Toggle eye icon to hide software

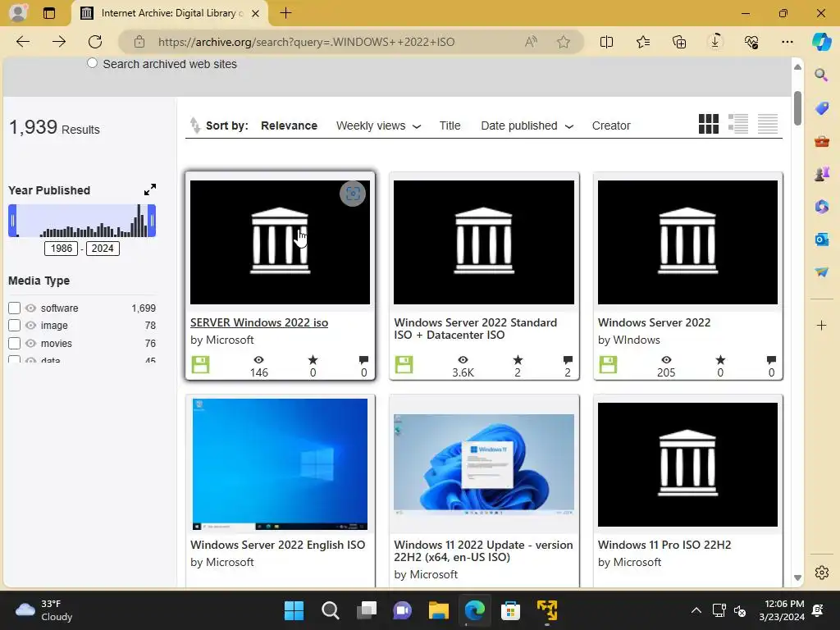pyautogui.click(x=30, y=308)
